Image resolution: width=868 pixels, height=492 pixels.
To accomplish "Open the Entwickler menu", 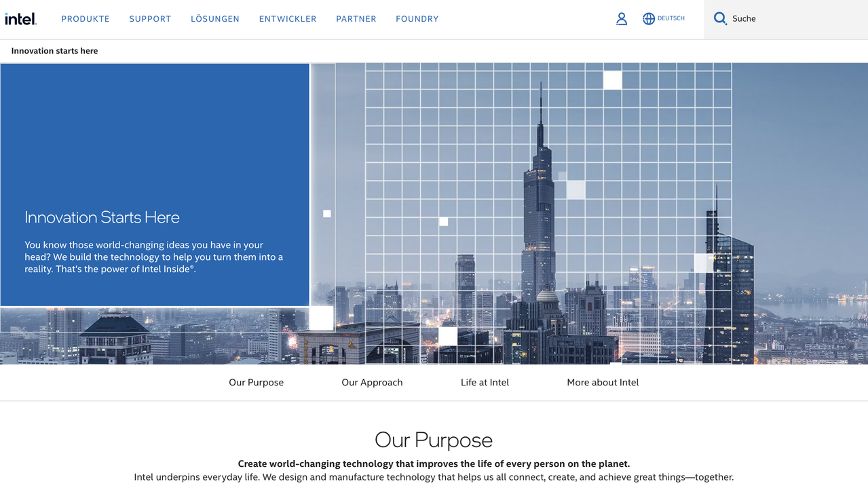I will 288,19.
